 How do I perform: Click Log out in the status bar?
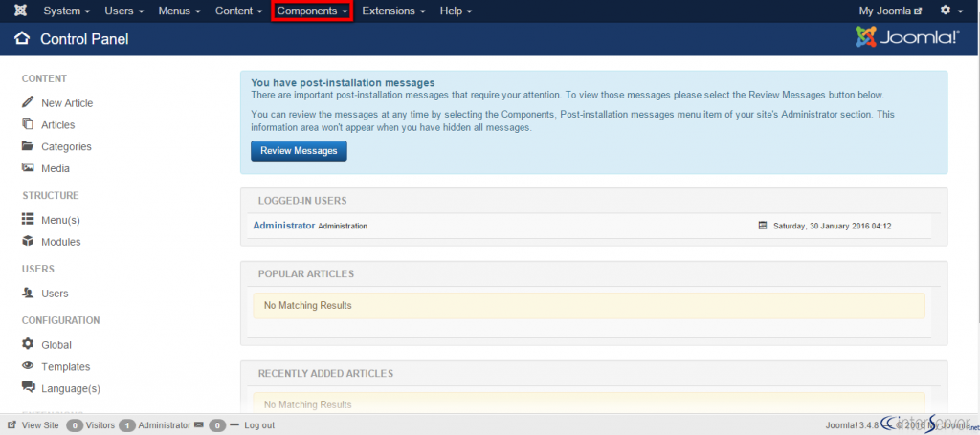click(259, 425)
